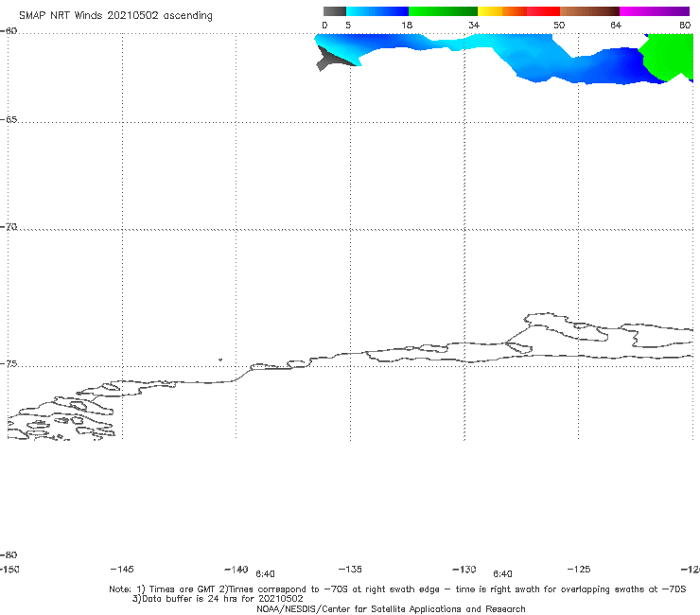700x615 pixels.
Task: Click the colorbar value label "34"
Action: [x=474, y=26]
